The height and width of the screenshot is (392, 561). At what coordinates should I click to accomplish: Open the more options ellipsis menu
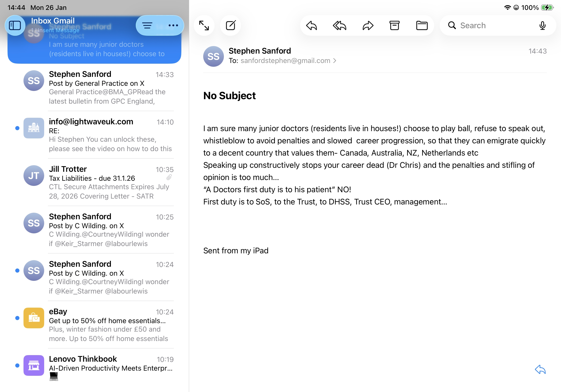coord(173,25)
